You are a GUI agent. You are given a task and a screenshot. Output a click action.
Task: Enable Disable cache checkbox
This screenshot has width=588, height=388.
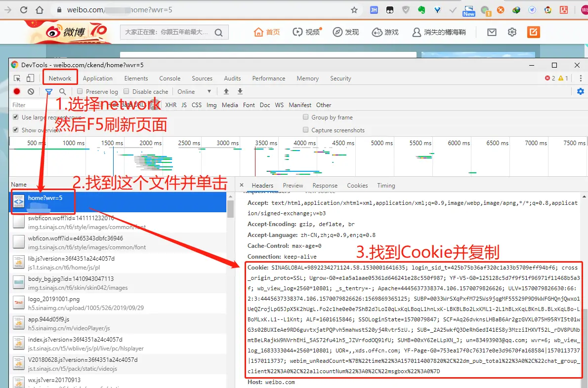pyautogui.click(x=126, y=91)
